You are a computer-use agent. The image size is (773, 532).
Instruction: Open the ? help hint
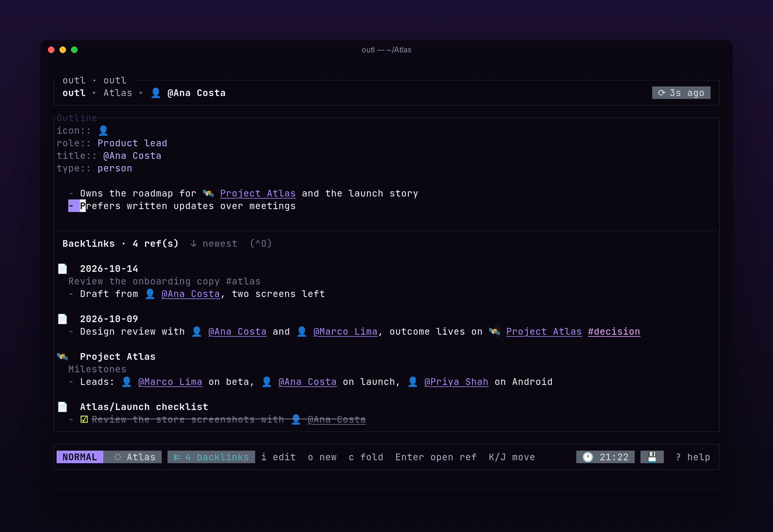(x=693, y=457)
